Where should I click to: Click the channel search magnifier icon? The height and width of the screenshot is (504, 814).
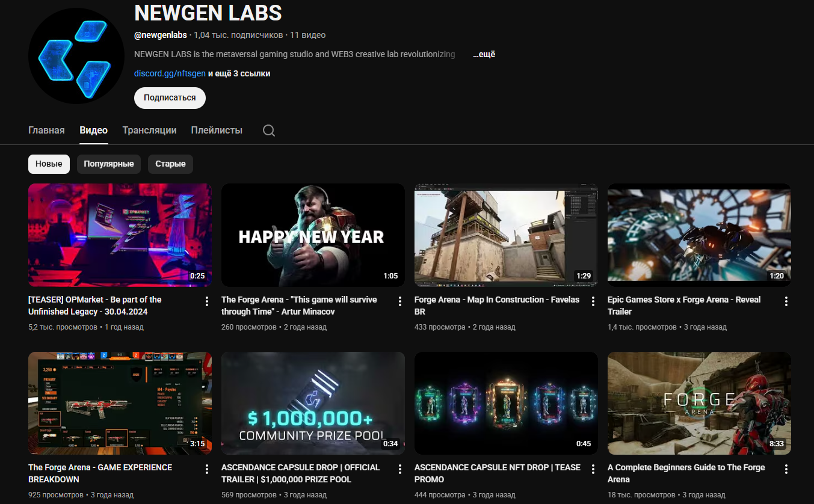269,131
